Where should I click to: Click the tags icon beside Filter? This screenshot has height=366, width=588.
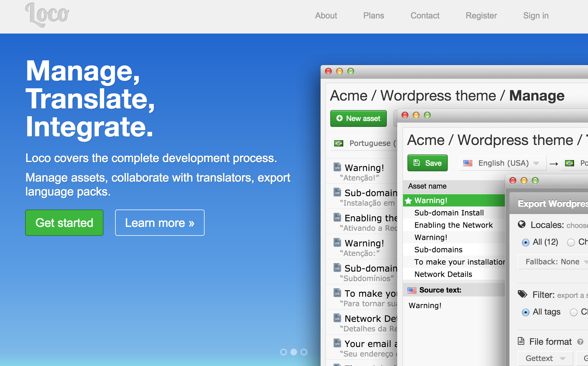coord(522,294)
